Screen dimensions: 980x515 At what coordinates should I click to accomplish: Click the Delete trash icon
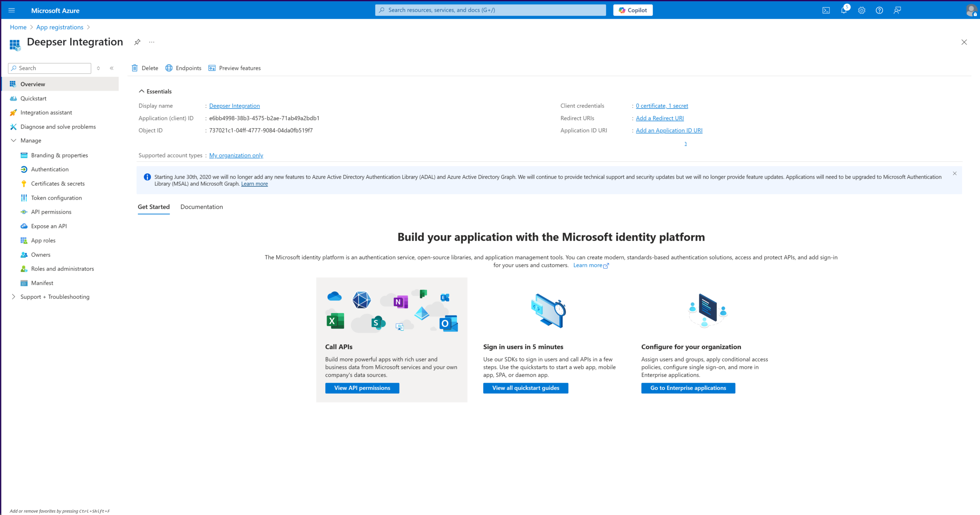(x=135, y=68)
